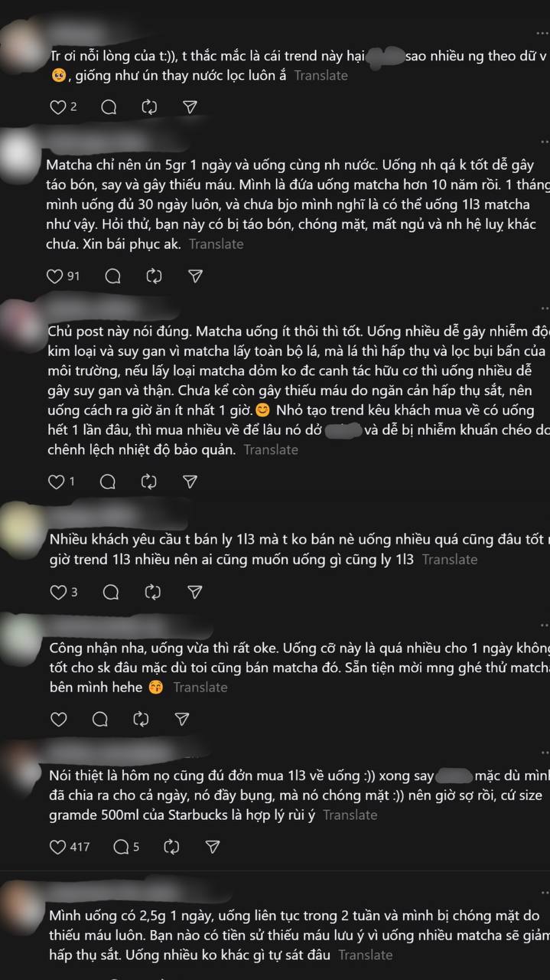Open replies on the comment with 5 replies
Screen dimensions: 550x980
point(126,847)
